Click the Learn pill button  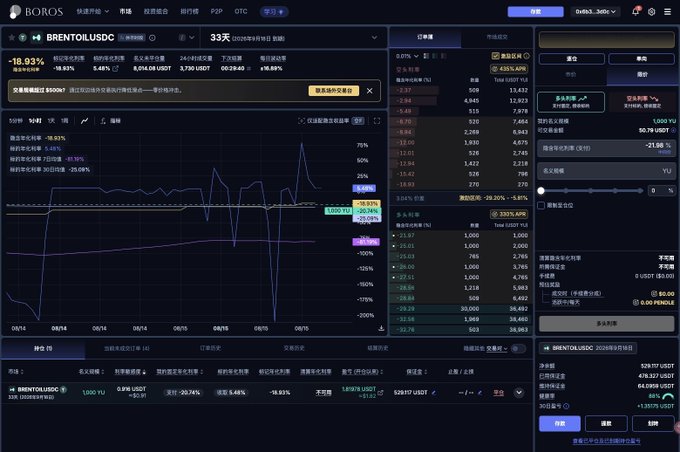point(274,12)
